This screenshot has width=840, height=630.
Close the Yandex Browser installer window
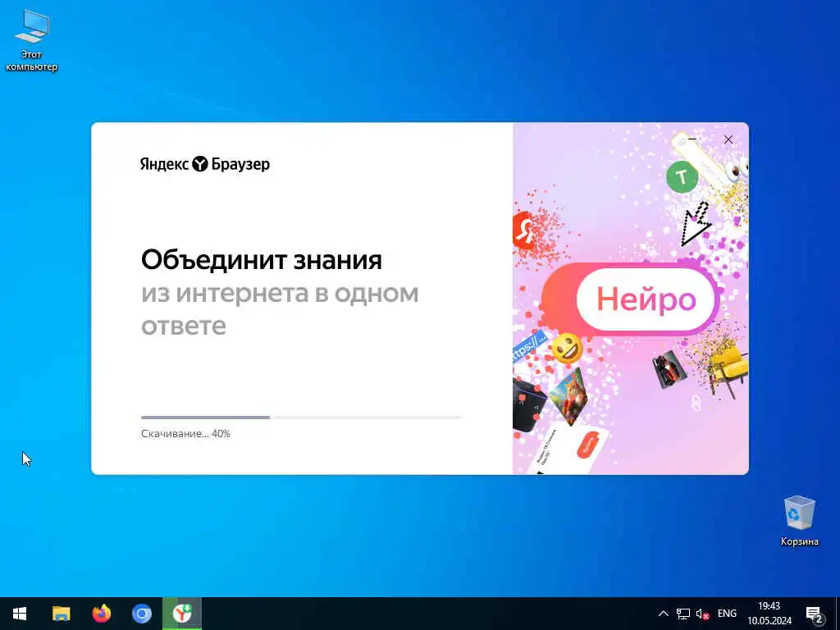[x=728, y=139]
